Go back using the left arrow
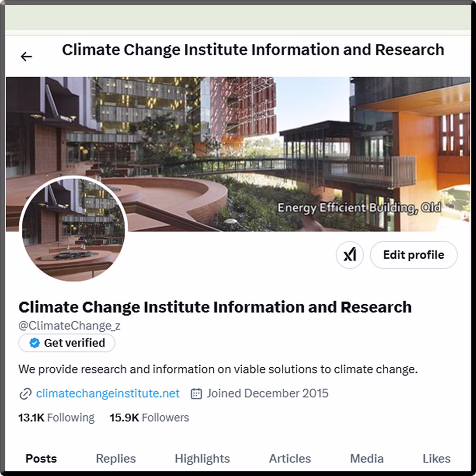 click(x=27, y=56)
